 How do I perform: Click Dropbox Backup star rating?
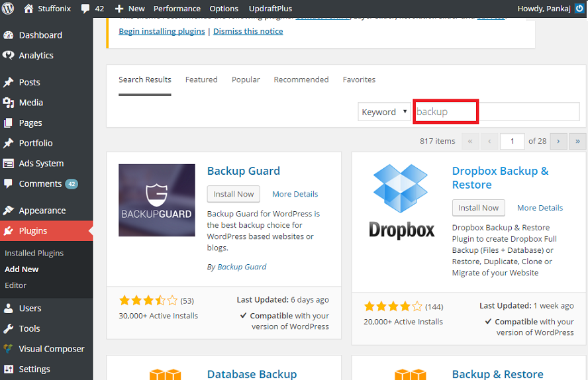[x=393, y=307]
